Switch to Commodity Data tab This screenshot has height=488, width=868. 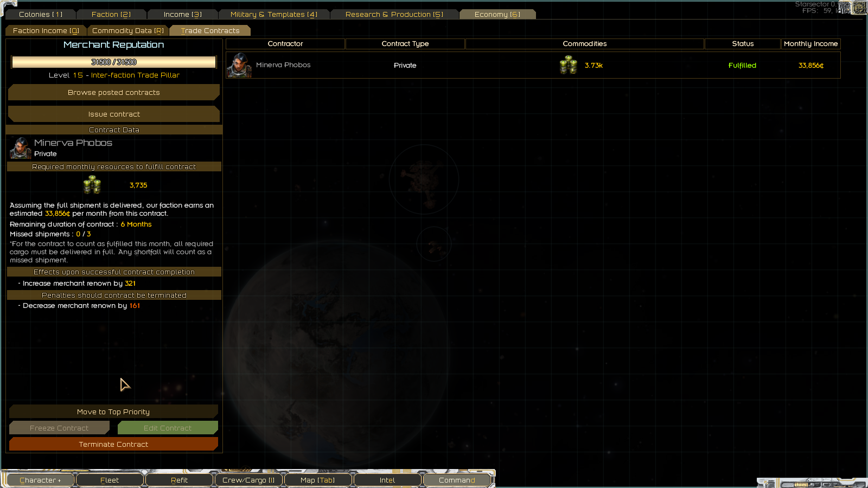tap(128, 31)
